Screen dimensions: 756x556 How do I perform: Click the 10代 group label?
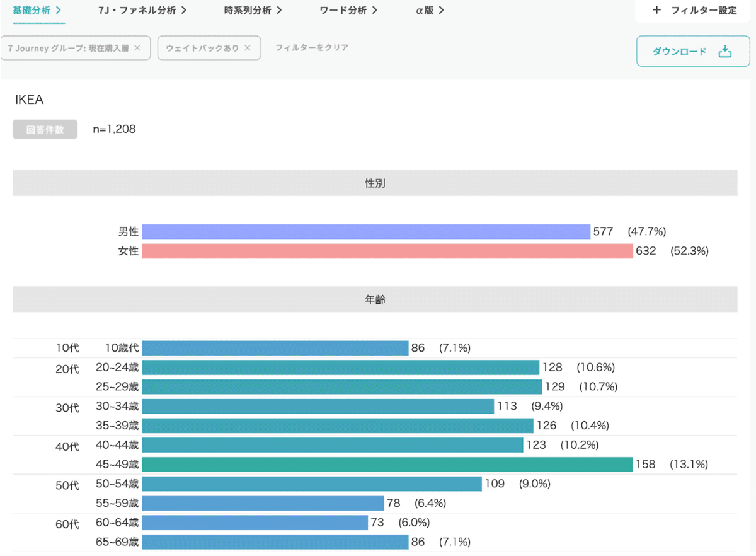(67, 348)
